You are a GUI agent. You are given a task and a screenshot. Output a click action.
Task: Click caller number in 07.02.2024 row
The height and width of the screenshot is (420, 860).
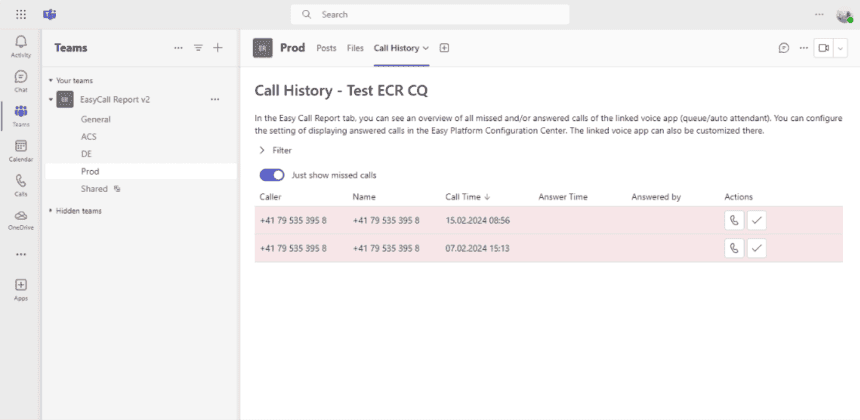(293, 248)
